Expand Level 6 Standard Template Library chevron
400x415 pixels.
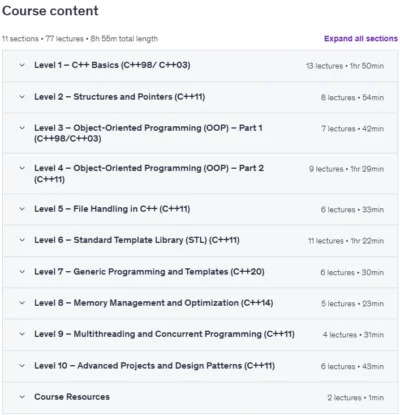pyautogui.click(x=22, y=240)
